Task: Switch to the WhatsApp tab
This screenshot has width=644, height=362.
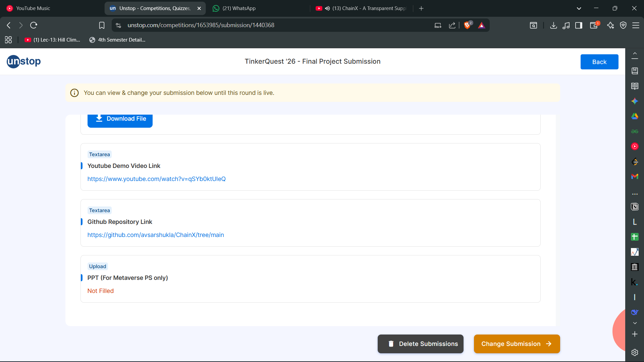Action: point(239,8)
